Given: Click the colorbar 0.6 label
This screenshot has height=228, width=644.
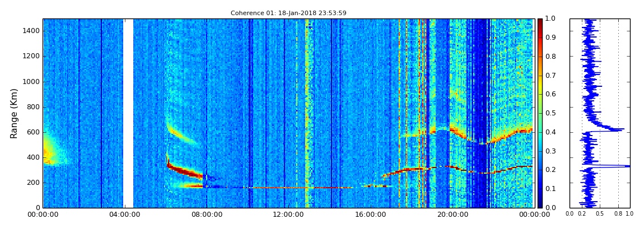Looking at the screenshot, I should pos(549,95).
